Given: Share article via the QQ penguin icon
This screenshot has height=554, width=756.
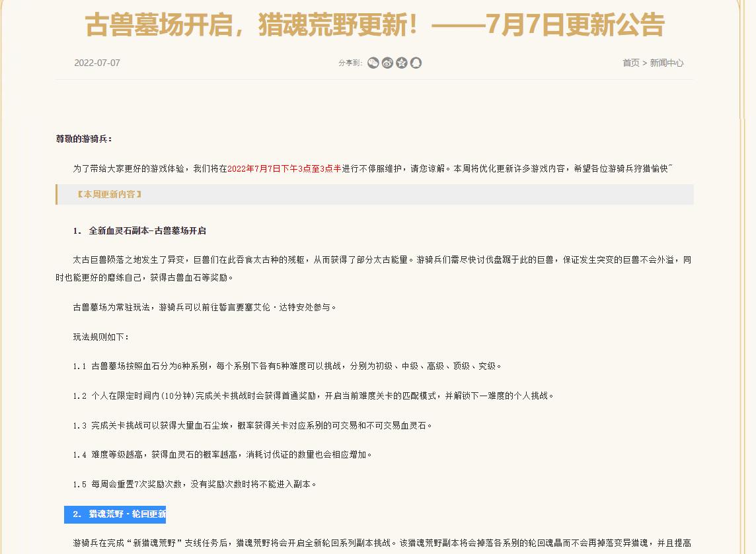Looking at the screenshot, I should click(x=416, y=63).
